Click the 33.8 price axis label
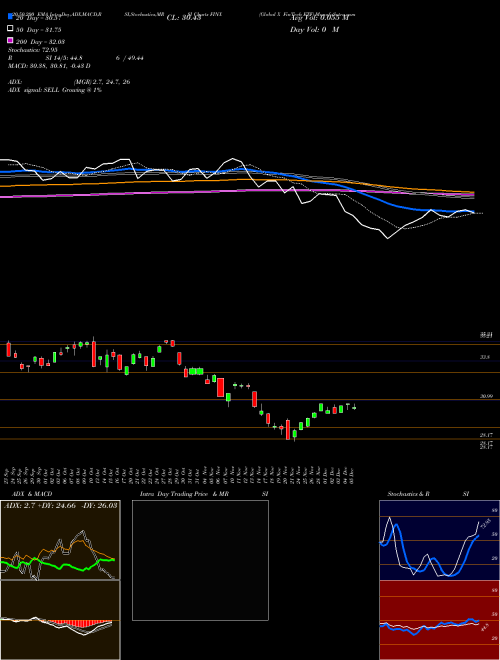Image resolution: width=500 pixels, height=660 pixels. tap(485, 357)
